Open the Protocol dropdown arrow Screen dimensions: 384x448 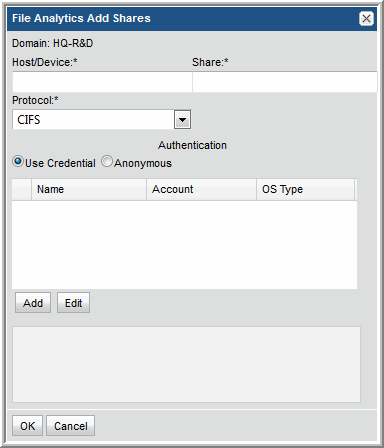click(182, 119)
